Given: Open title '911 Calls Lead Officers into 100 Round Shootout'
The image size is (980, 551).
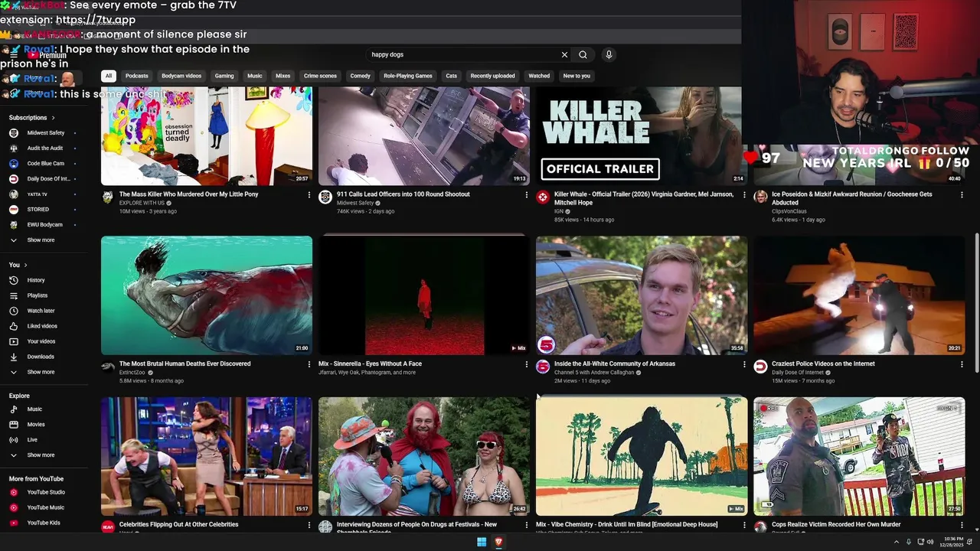Looking at the screenshot, I should (x=403, y=194).
